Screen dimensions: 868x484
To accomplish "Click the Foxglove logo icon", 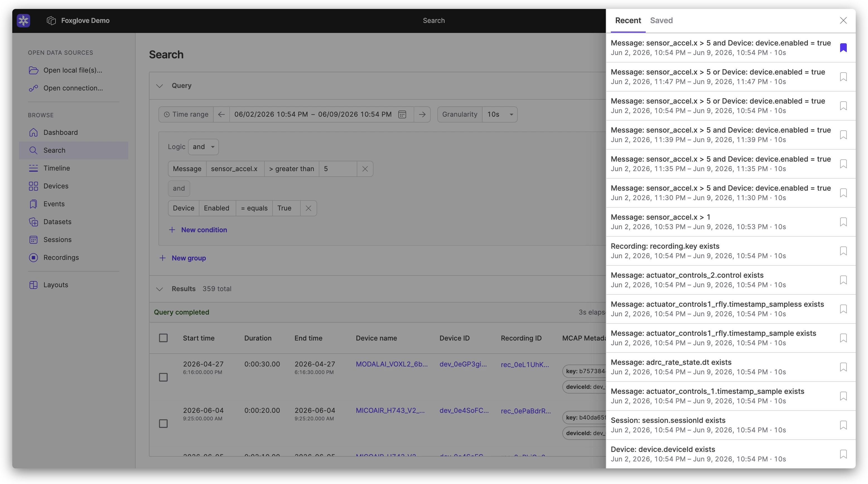I will 23,21.
